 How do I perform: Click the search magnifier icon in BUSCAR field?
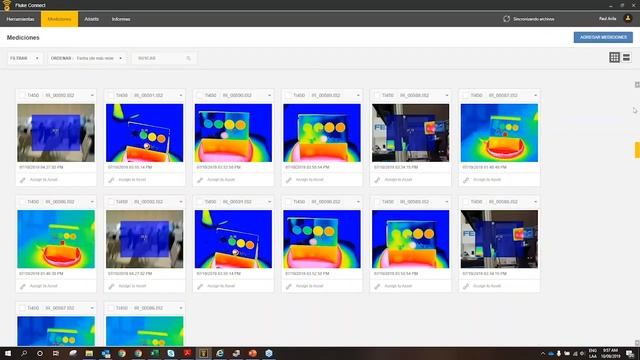pyautogui.click(x=189, y=58)
